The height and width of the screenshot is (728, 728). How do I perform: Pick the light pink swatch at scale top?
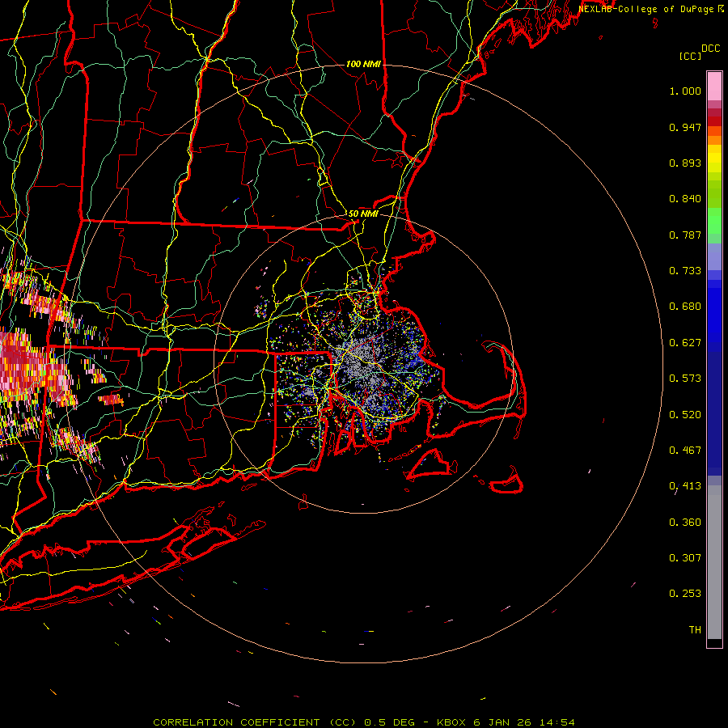(x=714, y=86)
